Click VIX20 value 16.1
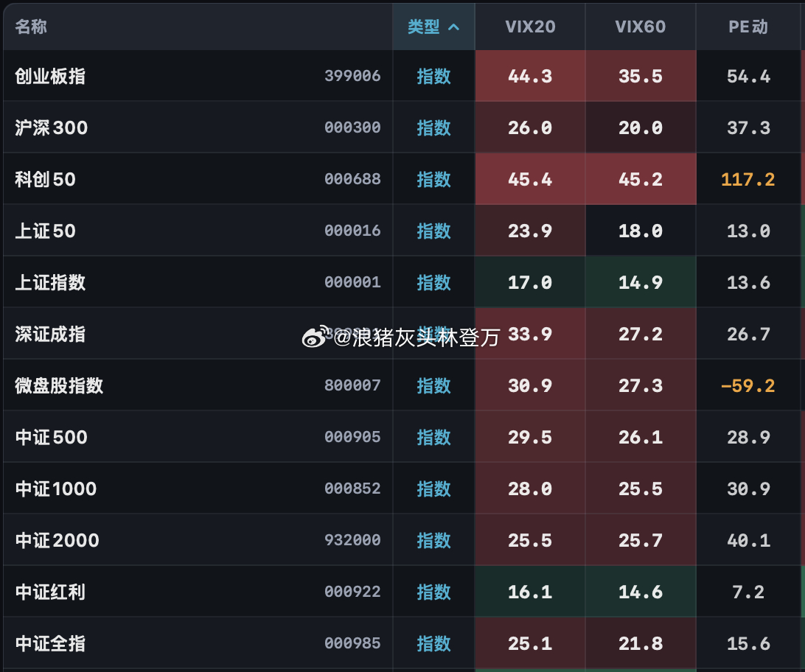Screen dimensions: 805x672 point(530,592)
